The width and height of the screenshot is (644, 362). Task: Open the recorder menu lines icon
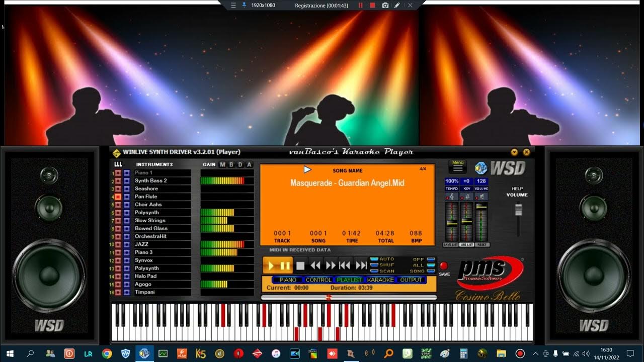(x=233, y=5)
